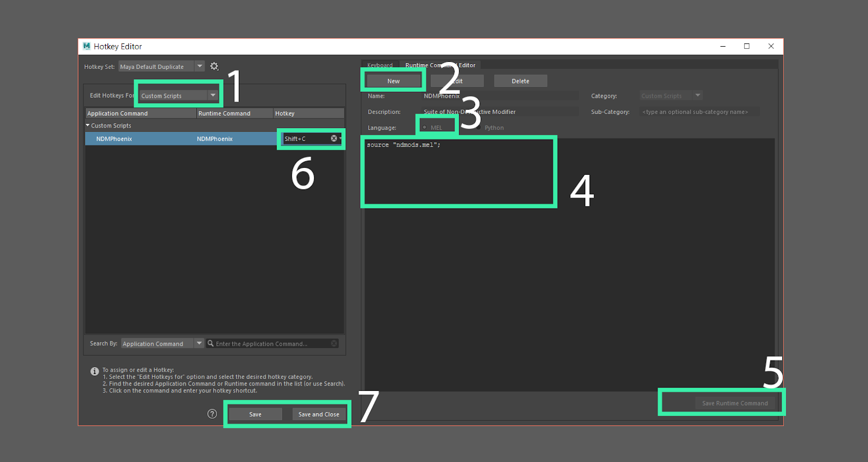Screen dimensions: 868x462
Task: Click the info icon beside hotkey instructions
Action: click(x=94, y=371)
